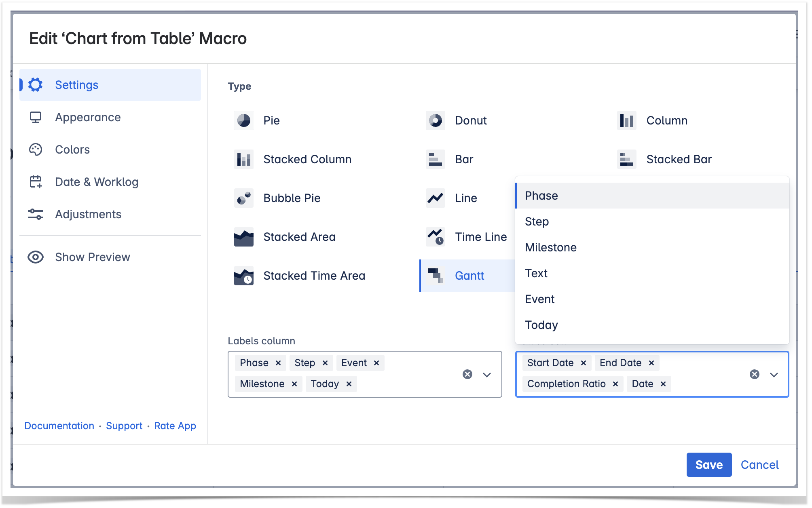
Task: Choose the Stacked Time Area icon
Action: (243, 276)
